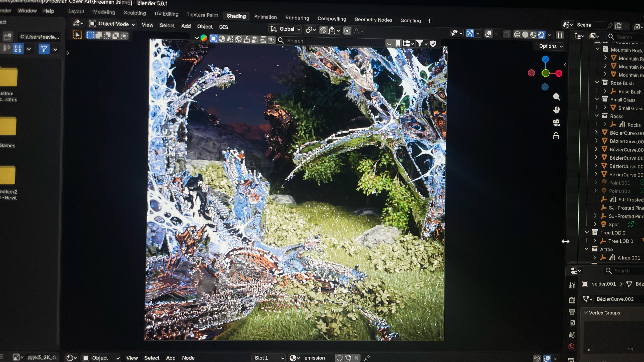644x362 pixels.
Task: Switch to wireframe viewport shading
Action: coord(517,35)
